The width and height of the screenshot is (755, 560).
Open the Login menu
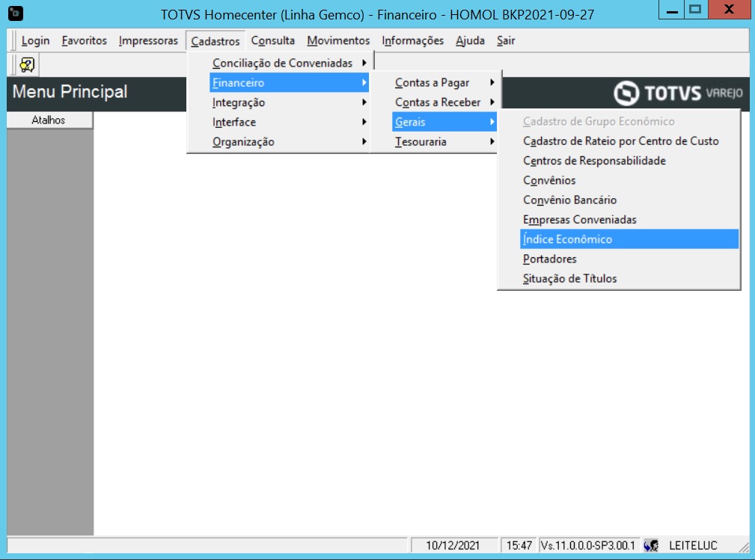[35, 41]
